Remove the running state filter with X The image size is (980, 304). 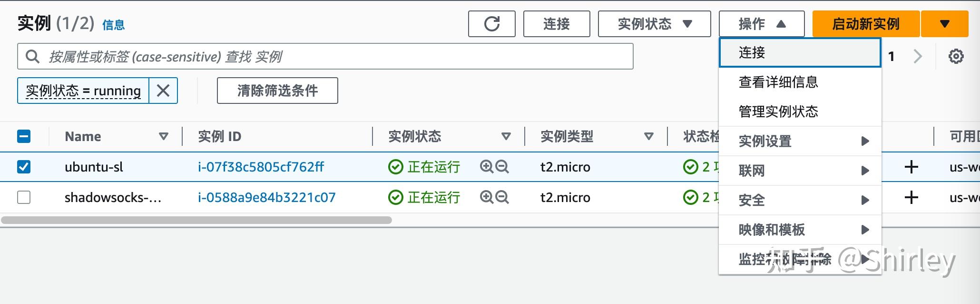pos(163,91)
